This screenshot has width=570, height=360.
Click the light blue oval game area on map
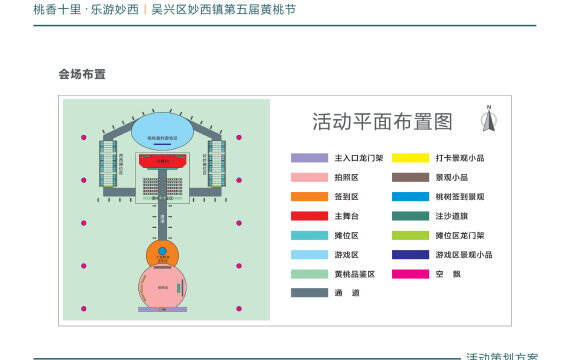[x=162, y=131]
